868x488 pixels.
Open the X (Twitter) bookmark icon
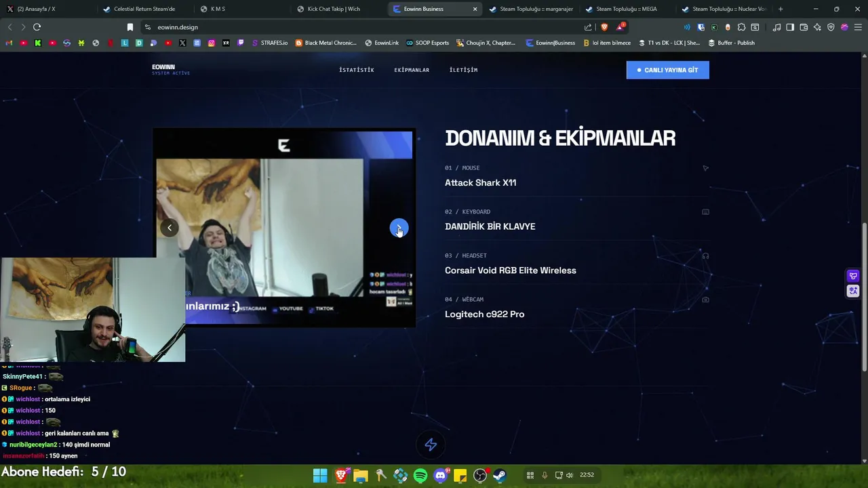click(x=182, y=43)
